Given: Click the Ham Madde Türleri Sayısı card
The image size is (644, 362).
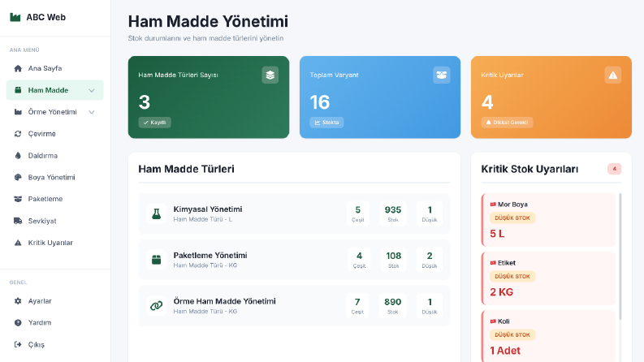Looking at the screenshot, I should click(x=209, y=97).
